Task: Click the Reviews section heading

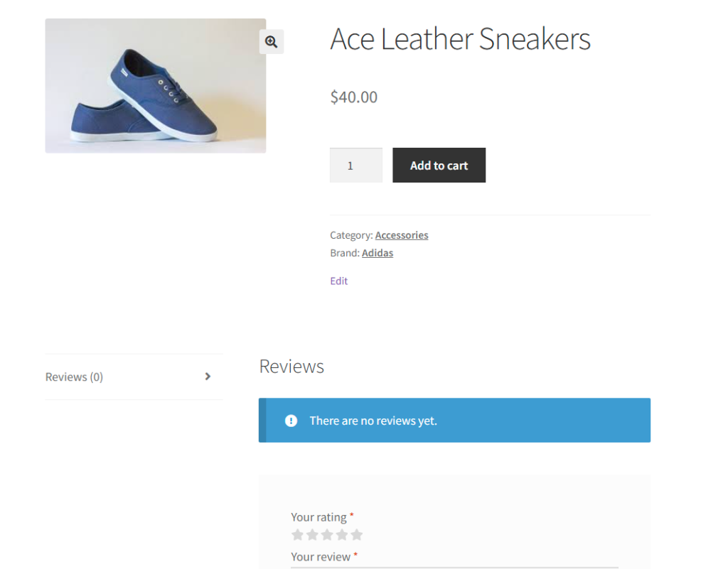Action: pos(291,367)
